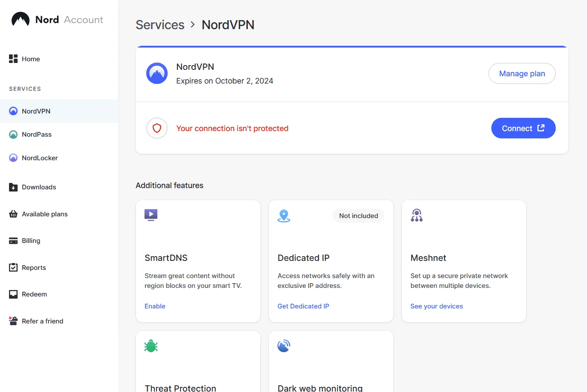Click the NordVPN breadcrumb title
The image size is (587, 392).
[228, 25]
